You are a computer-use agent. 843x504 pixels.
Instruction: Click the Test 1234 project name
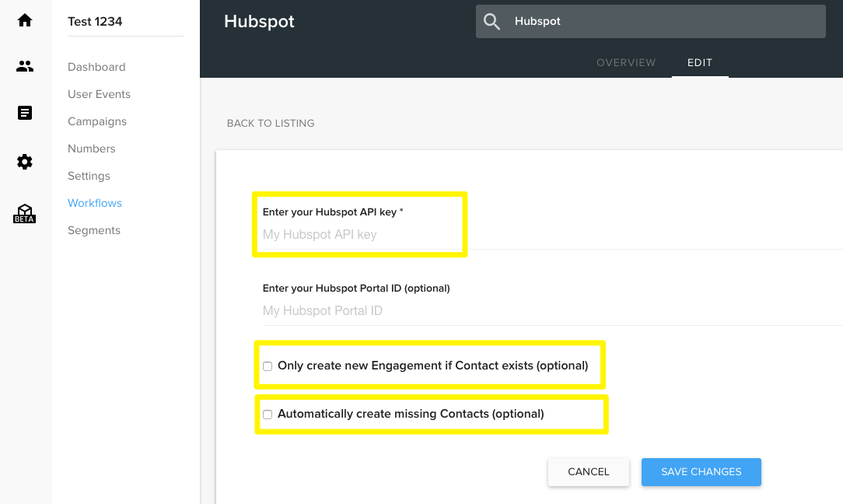coord(95,22)
